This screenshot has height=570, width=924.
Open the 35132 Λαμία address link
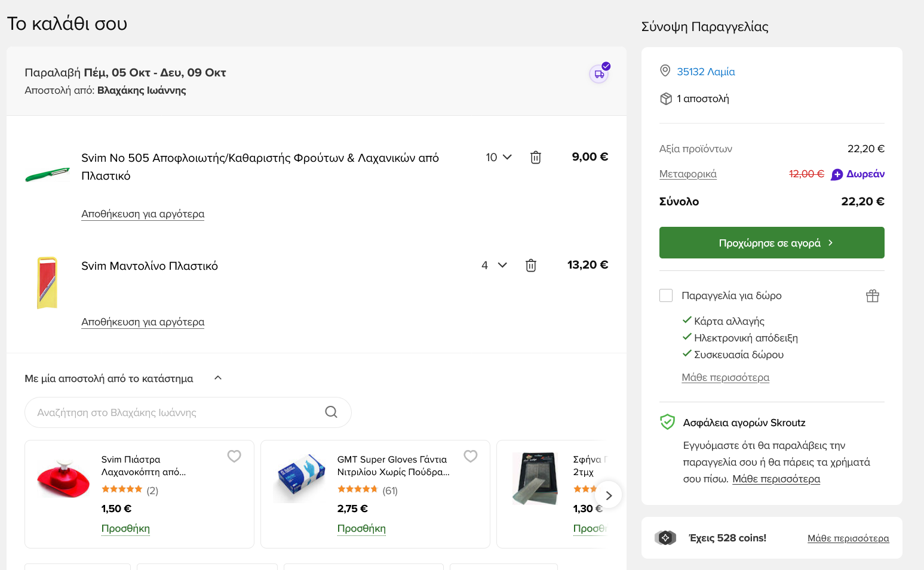(706, 72)
